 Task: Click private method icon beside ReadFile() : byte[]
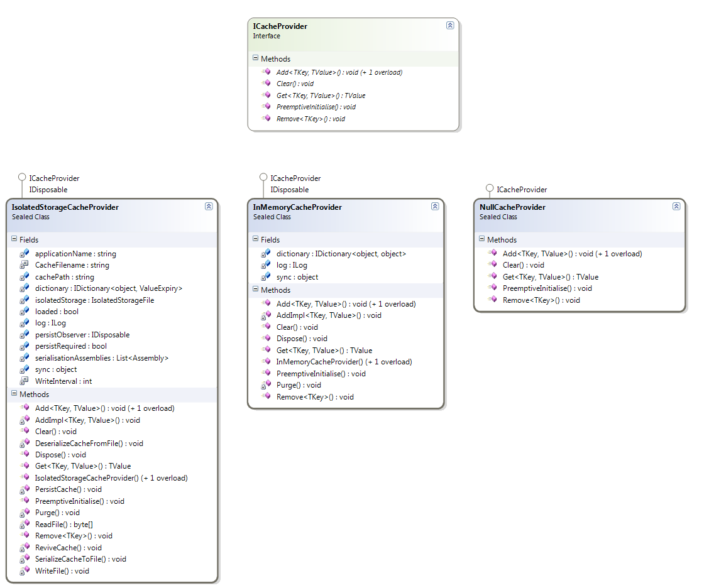[x=25, y=525]
